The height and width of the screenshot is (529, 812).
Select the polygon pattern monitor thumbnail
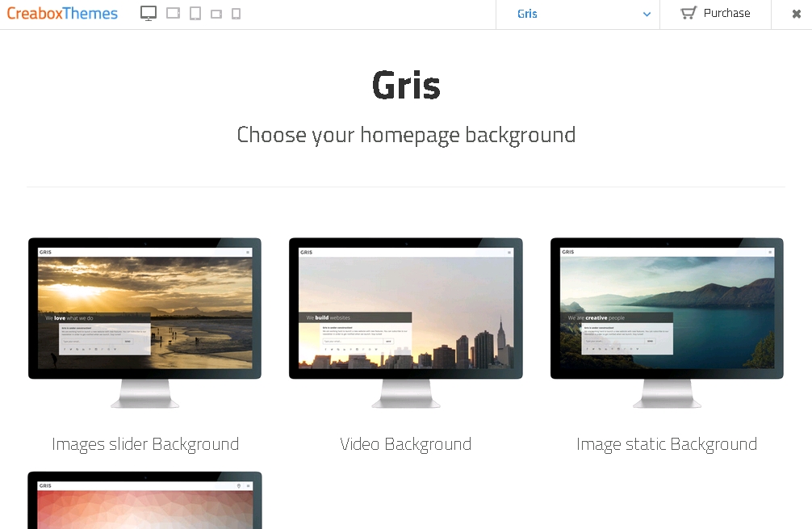(x=145, y=505)
